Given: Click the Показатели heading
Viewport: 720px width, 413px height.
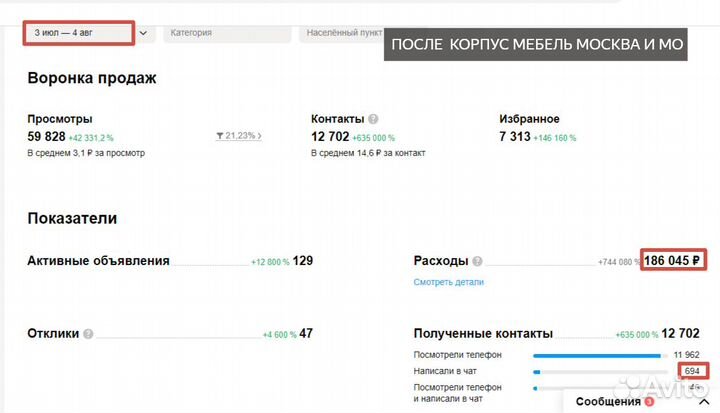Looking at the screenshot, I should click(72, 218).
